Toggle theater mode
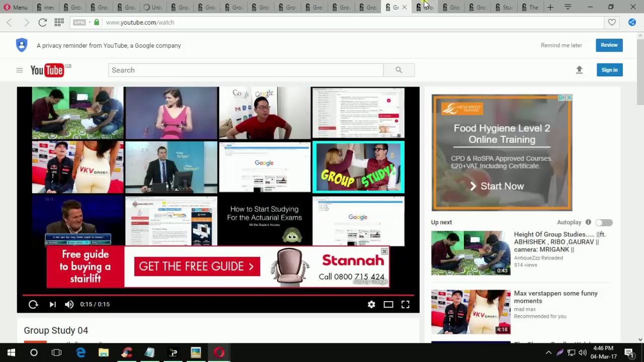 [388, 304]
